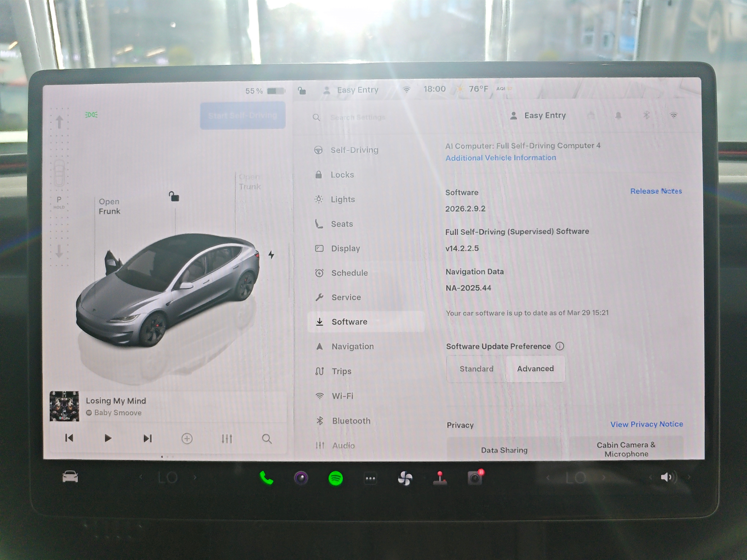Increase the right temperature with its arrow

604,477
